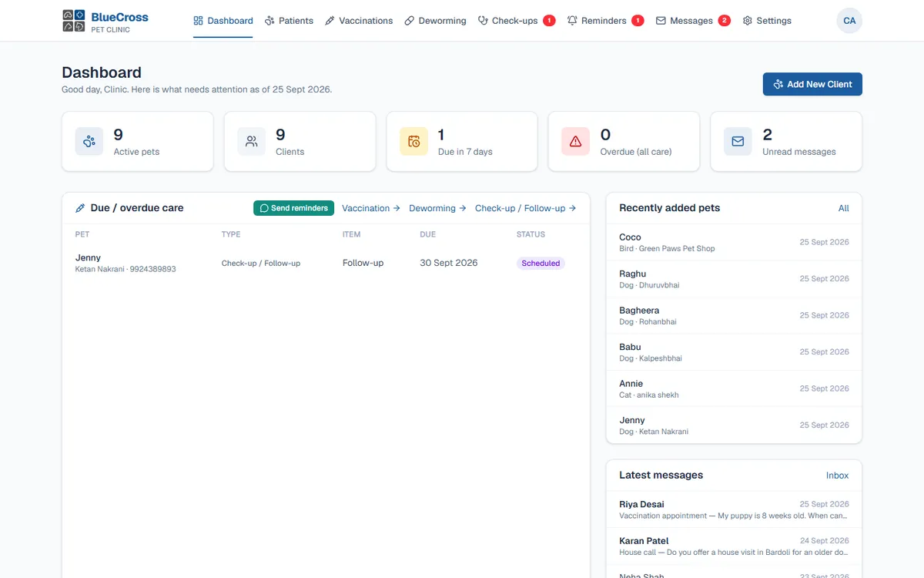The height and width of the screenshot is (578, 924).
Task: Click the pill icon beside Deworming
Action: click(409, 21)
